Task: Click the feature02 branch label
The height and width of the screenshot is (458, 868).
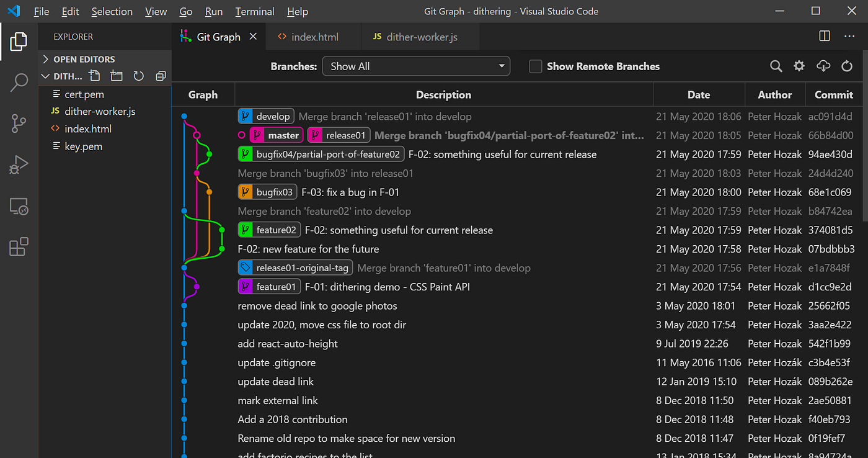Action: (269, 230)
